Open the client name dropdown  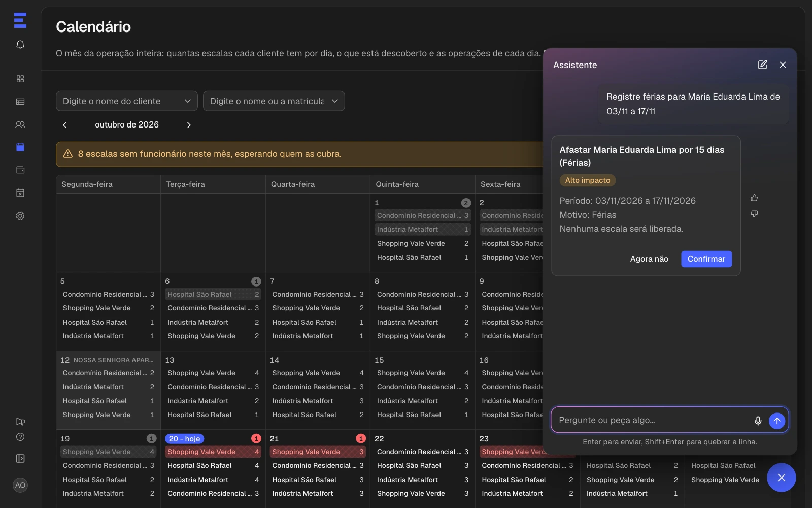(127, 101)
